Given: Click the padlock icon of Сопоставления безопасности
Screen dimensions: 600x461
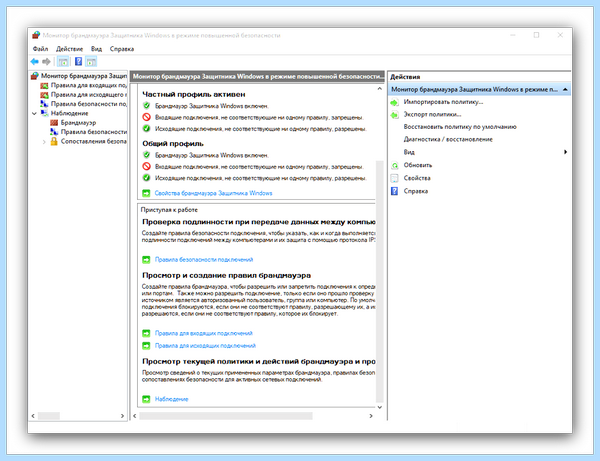Looking at the screenshot, I should click(54, 141).
